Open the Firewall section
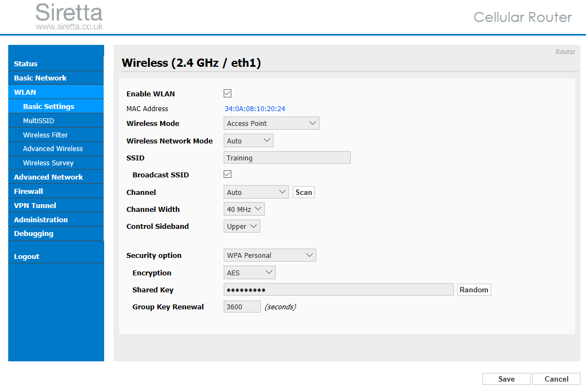The image size is (586, 392). (56, 191)
